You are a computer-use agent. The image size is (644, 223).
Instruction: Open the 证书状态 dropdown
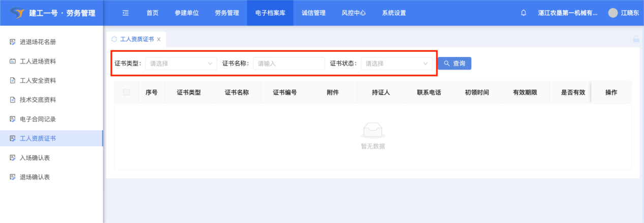coord(396,63)
